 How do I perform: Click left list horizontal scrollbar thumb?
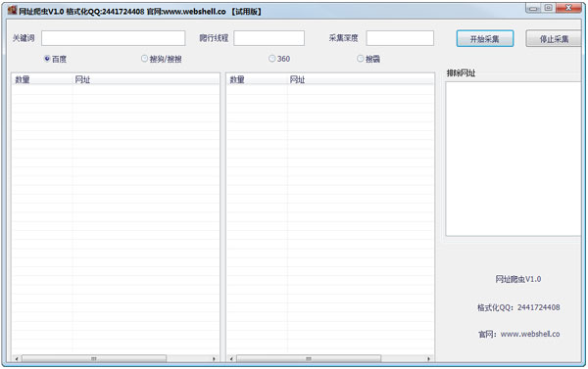pos(94,359)
